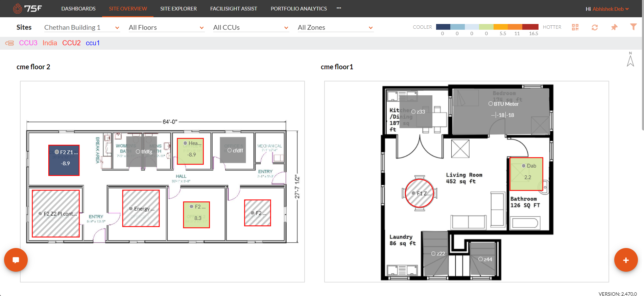Open the chat support bubble
The width and height of the screenshot is (644, 296).
(x=16, y=260)
